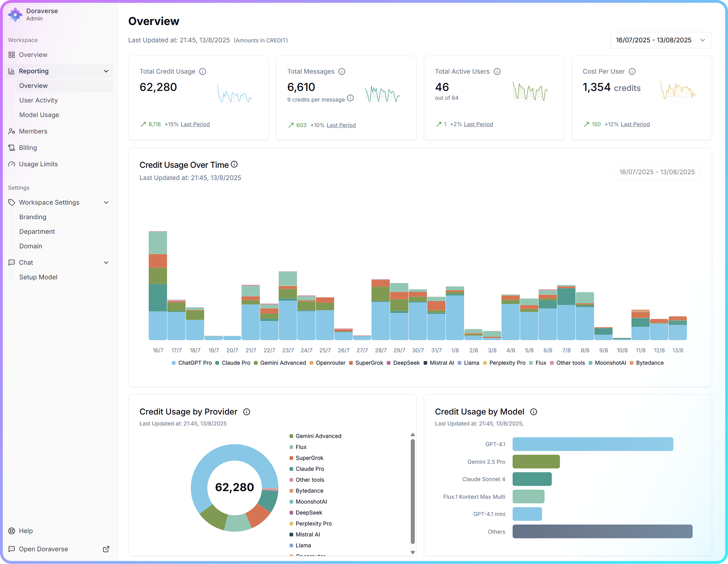Toggle DeepSeek visibility in the chart legend
The image size is (728, 564).
pos(406,363)
